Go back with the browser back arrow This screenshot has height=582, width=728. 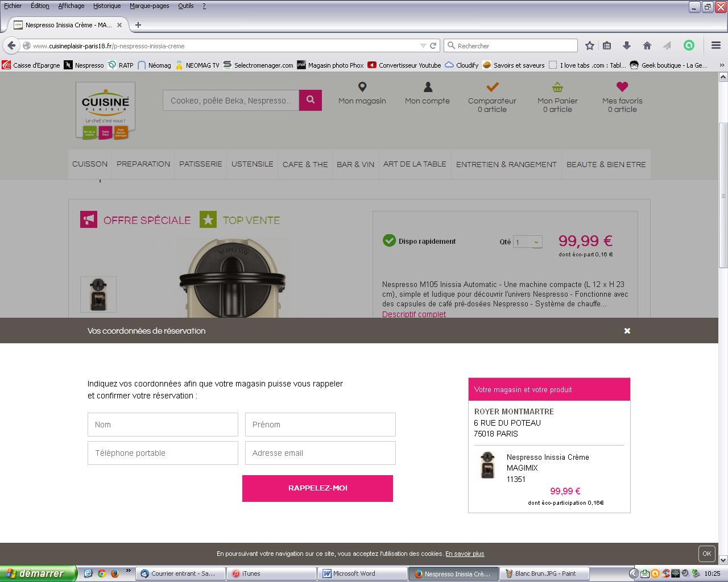[x=11, y=45]
